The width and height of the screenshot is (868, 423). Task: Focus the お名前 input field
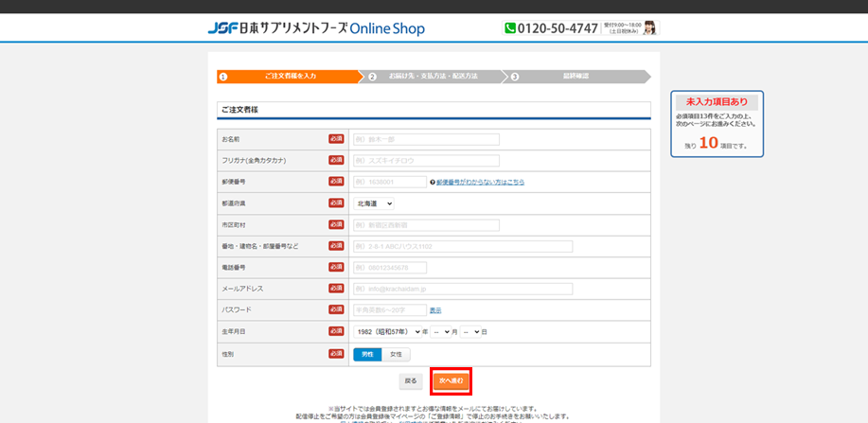(x=426, y=139)
